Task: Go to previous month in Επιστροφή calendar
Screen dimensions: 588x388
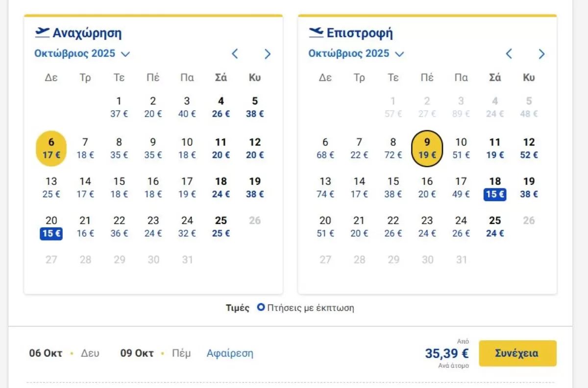Action: tap(509, 54)
